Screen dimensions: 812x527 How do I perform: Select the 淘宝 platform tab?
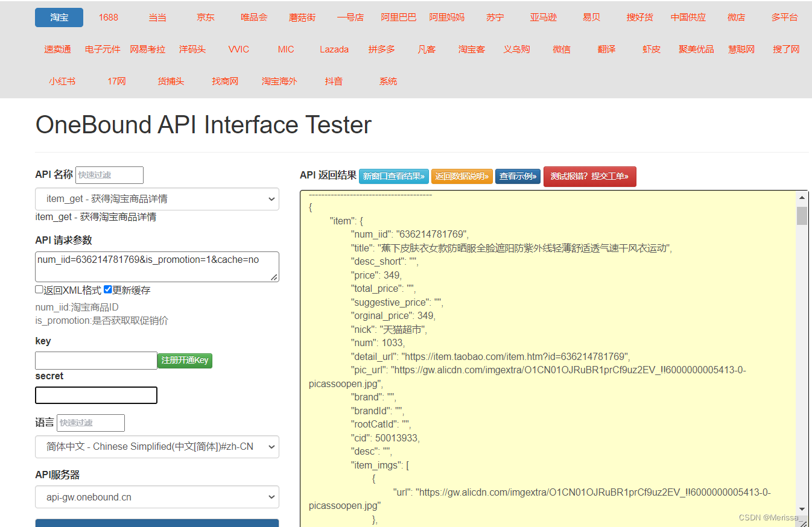coord(59,17)
